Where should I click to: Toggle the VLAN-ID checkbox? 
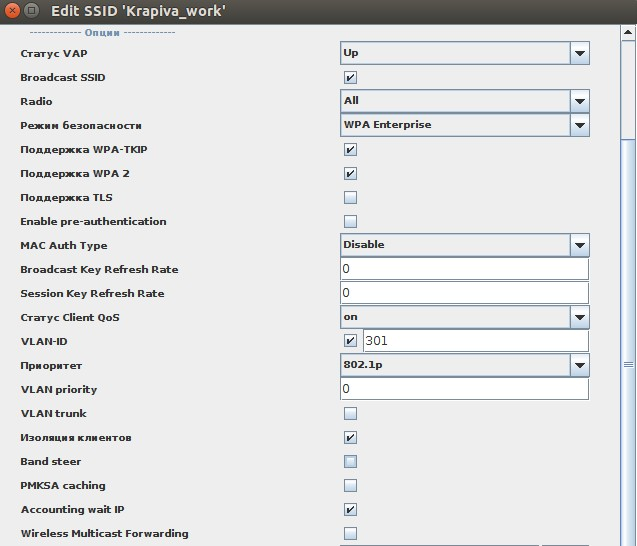[x=350, y=341]
